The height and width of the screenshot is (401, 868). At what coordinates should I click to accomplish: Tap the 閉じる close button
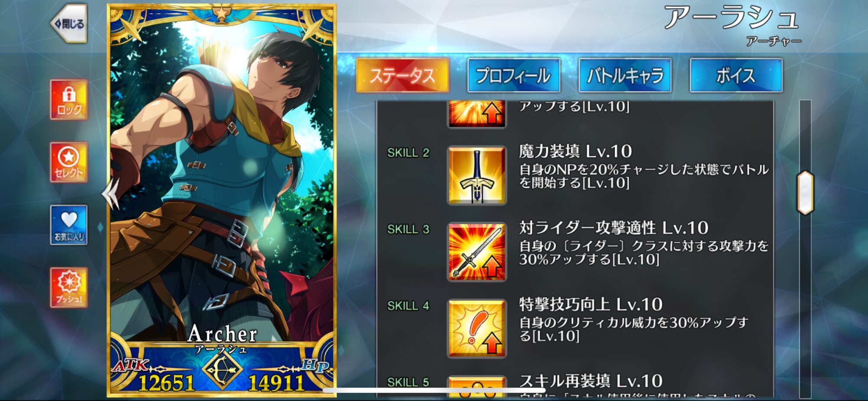pyautogui.click(x=69, y=23)
